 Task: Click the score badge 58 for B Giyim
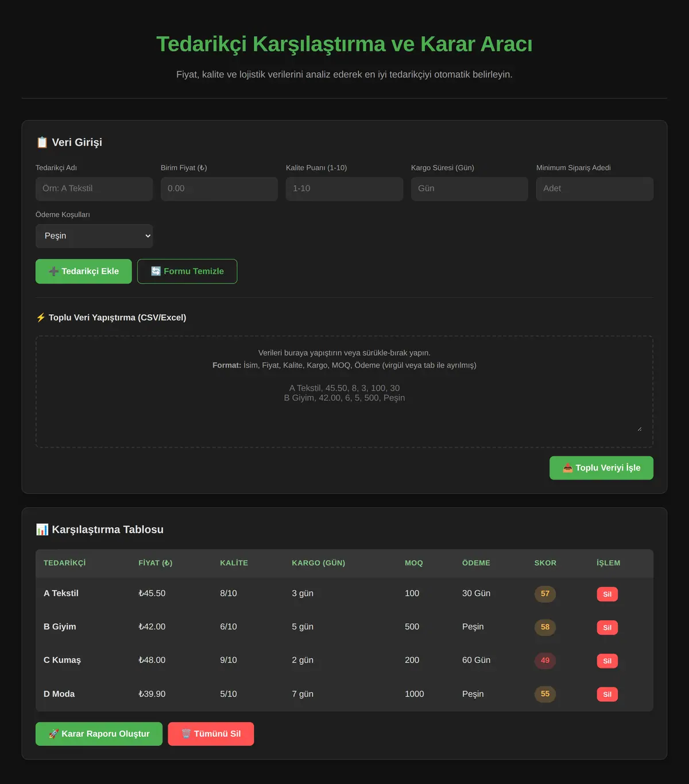pyautogui.click(x=545, y=627)
